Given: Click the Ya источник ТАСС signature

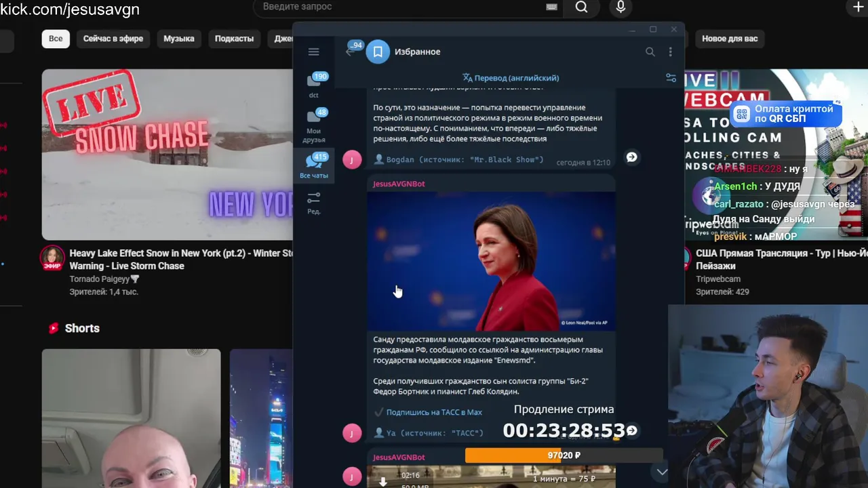Looking at the screenshot, I should click(435, 432).
